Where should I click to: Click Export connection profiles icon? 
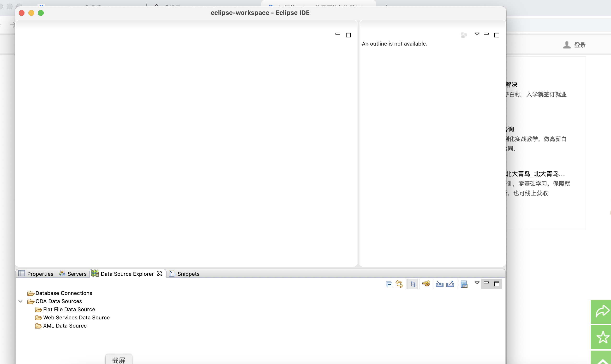[450, 284]
